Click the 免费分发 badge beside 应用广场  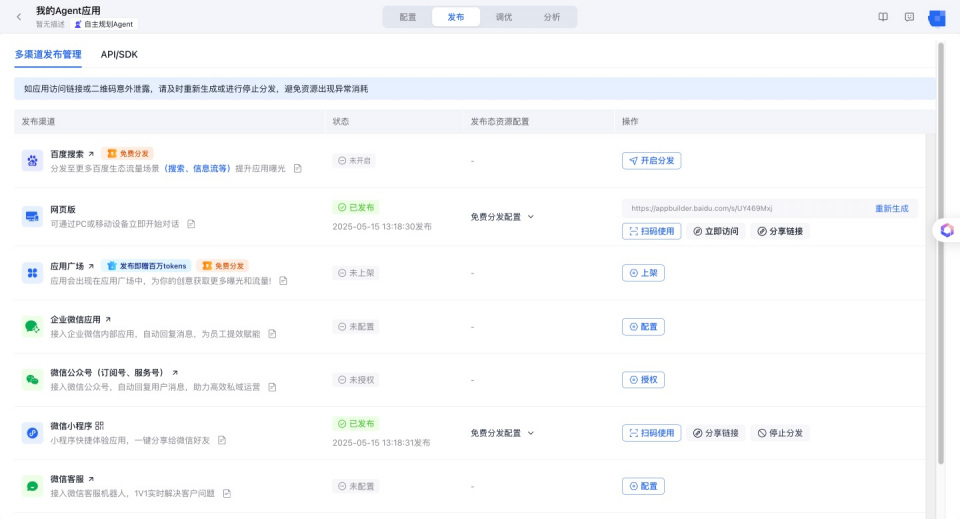click(x=223, y=266)
